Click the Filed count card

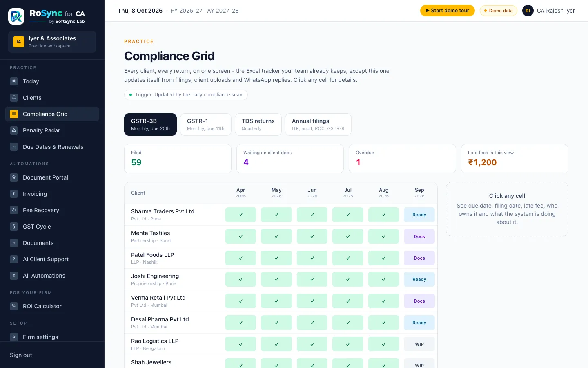178,159
